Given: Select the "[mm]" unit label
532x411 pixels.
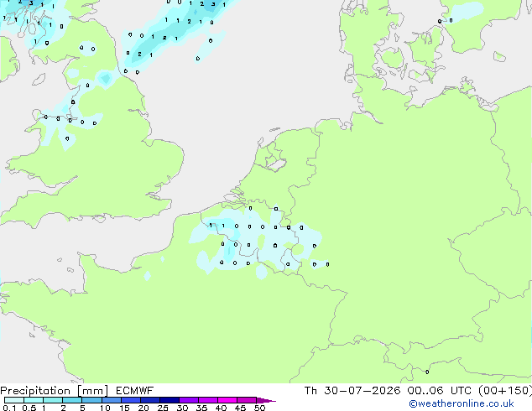Looking at the screenshot, I should pyautogui.click(x=93, y=391).
